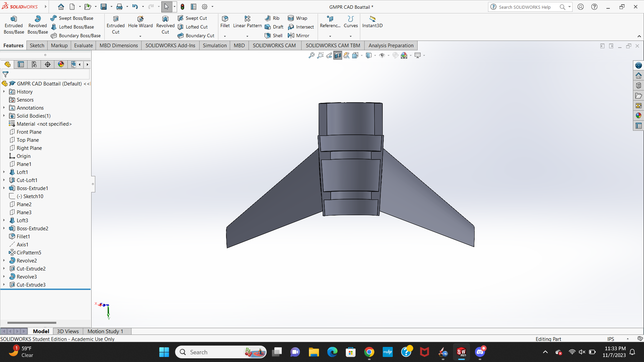Switch to MBD Dimensions tab
644x362 pixels.
[119, 45]
